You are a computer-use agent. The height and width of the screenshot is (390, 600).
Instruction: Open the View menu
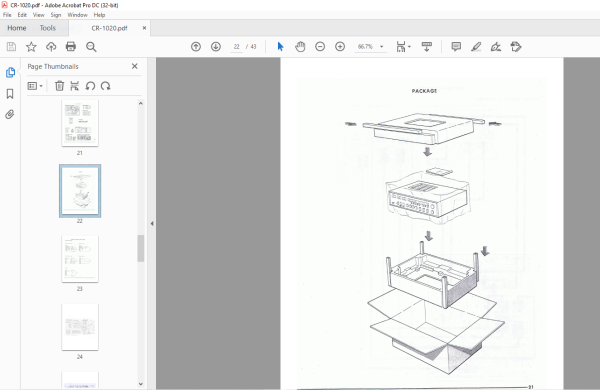39,15
